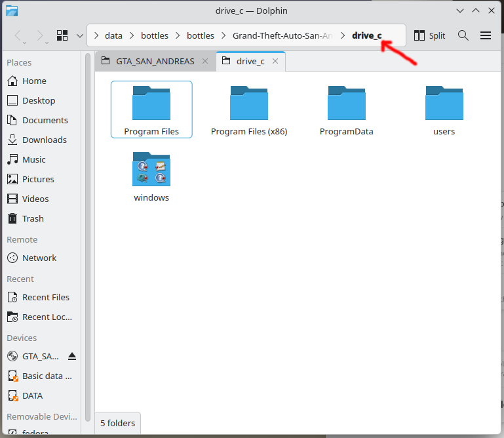Open Documents in Places sidebar
Image resolution: width=504 pixels, height=438 pixels.
[x=42, y=120]
